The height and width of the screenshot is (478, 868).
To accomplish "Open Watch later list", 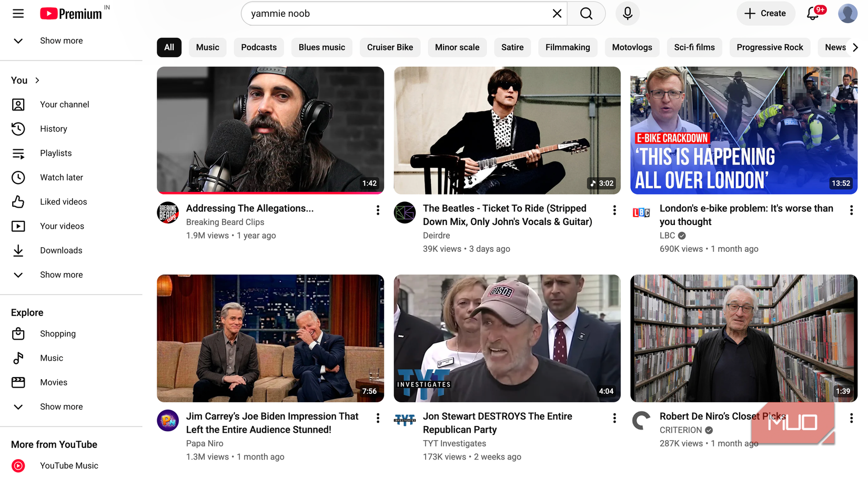I will tap(71, 177).
